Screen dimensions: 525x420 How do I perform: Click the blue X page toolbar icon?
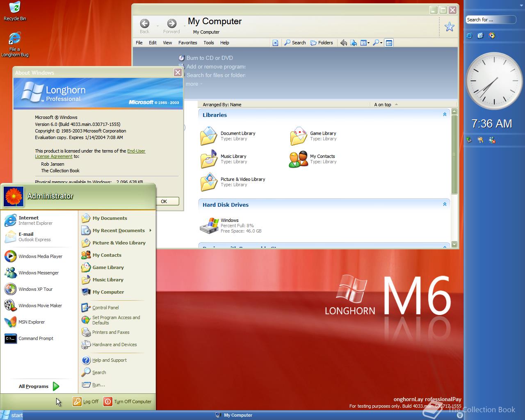click(275, 43)
